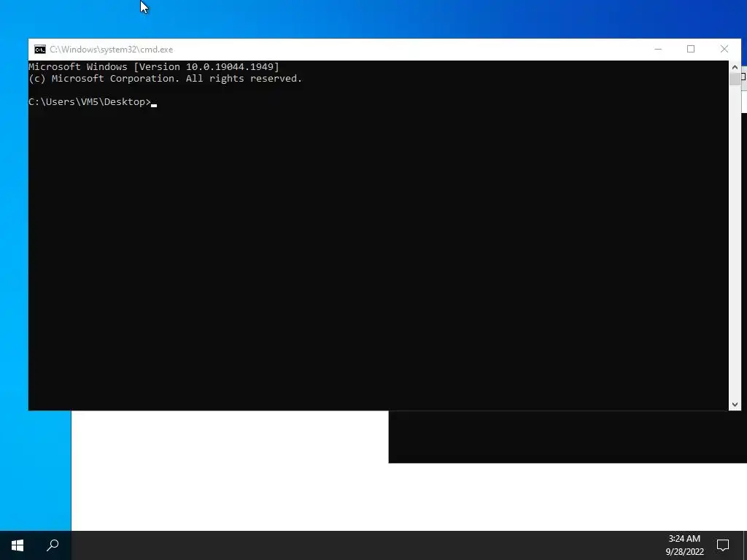Click the cmd vertical scrollbar thumb
Screen dimensions: 747x560
click(x=735, y=79)
